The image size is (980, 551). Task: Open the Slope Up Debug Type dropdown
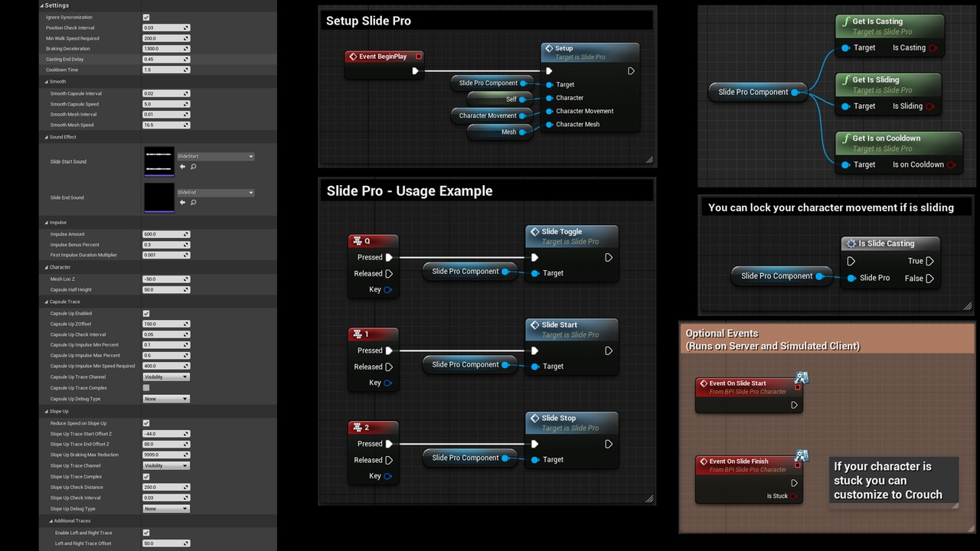tap(165, 509)
